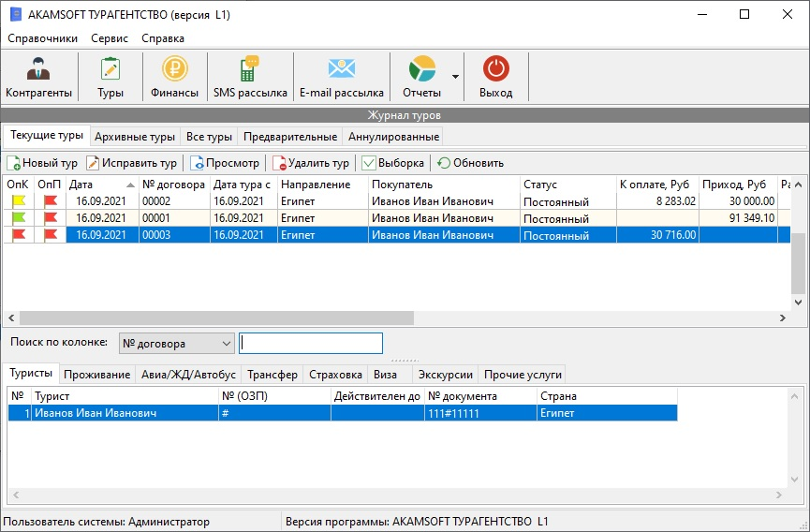Click the search text input field

pyautogui.click(x=311, y=343)
